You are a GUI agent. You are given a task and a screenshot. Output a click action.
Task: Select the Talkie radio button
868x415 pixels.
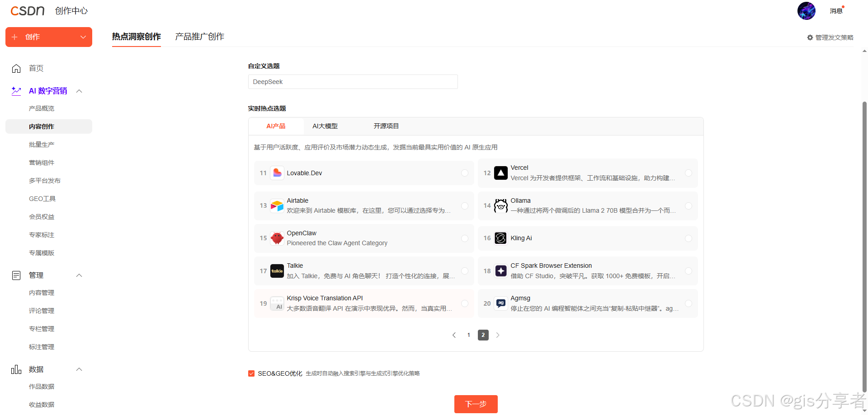pyautogui.click(x=465, y=271)
